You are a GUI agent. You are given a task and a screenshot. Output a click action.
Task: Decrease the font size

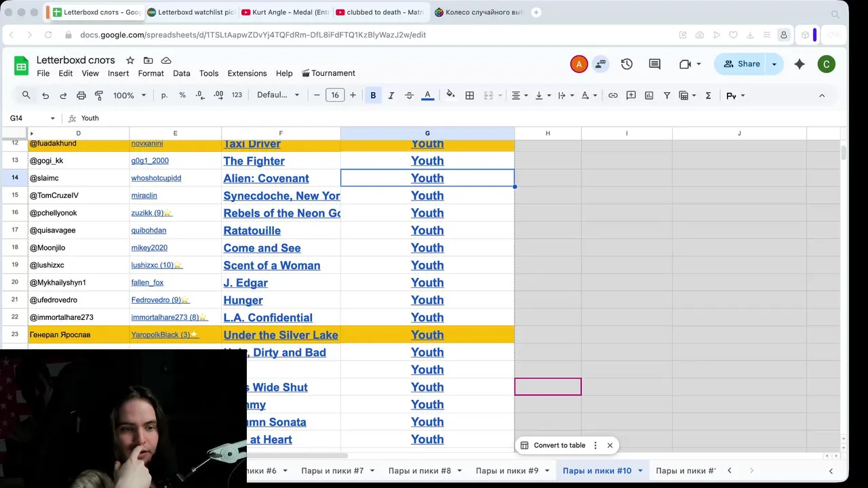(x=317, y=96)
